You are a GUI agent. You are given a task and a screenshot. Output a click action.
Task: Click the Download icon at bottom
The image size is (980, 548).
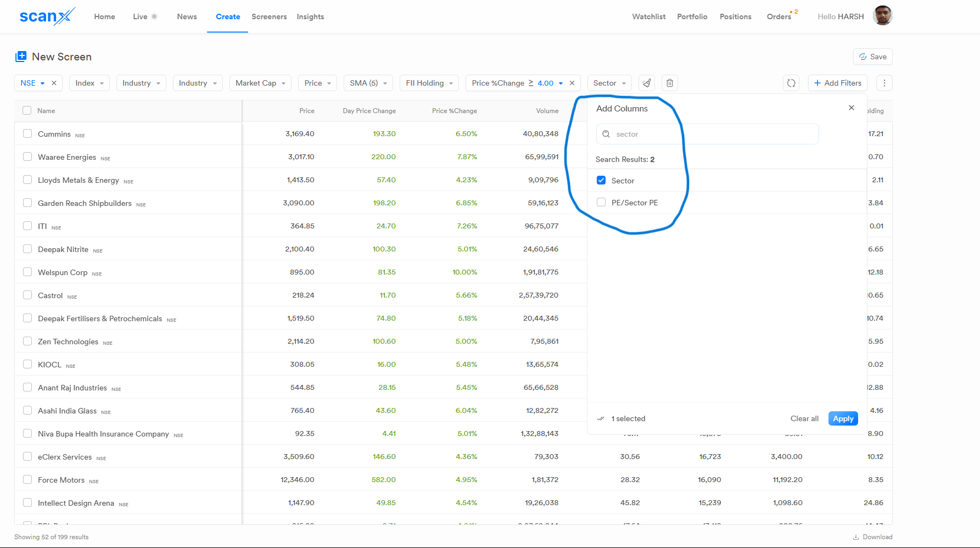(x=856, y=537)
